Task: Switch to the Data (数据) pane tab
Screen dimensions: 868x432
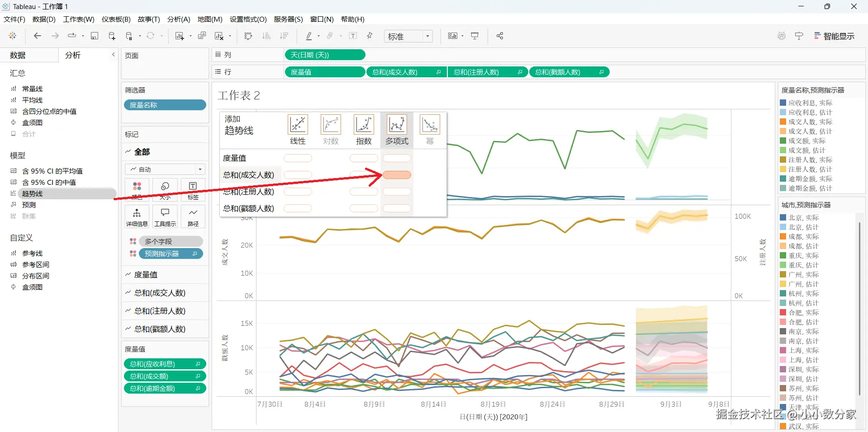Action: tap(18, 55)
